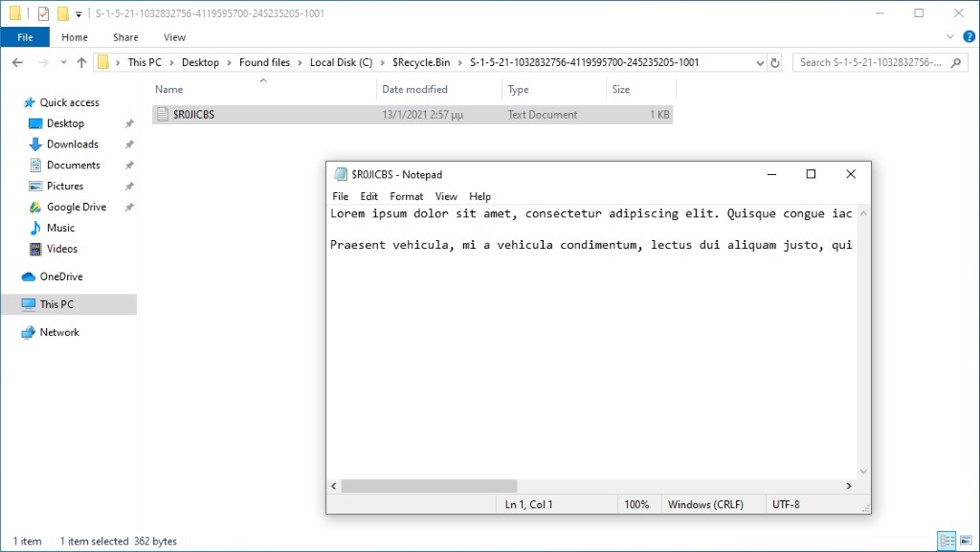The height and width of the screenshot is (552, 980).
Task: Select 'Found files' breadcrumb segment
Action: (x=264, y=62)
